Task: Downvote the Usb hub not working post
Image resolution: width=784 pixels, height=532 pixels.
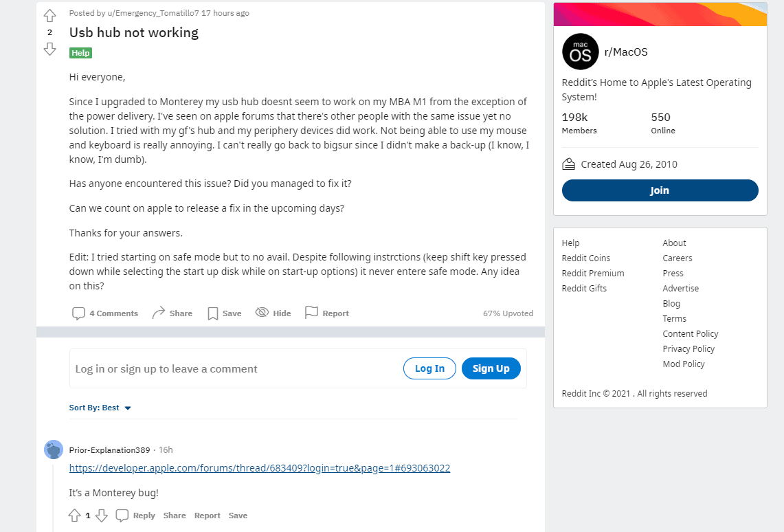Action: point(49,49)
